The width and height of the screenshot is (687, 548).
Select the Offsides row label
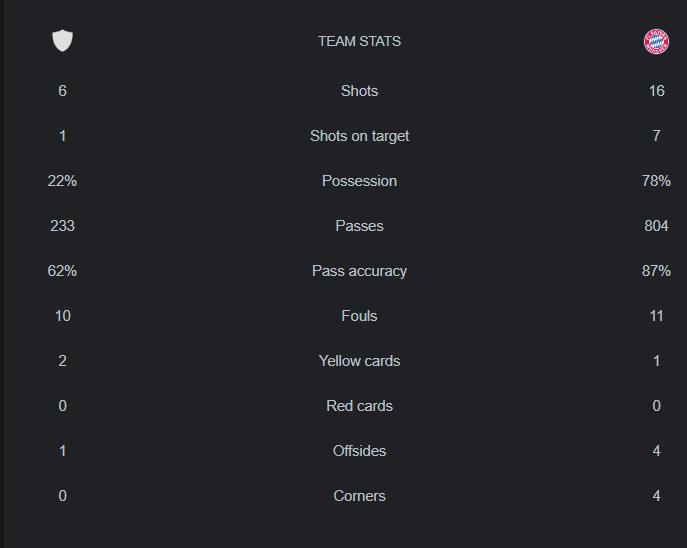(359, 451)
